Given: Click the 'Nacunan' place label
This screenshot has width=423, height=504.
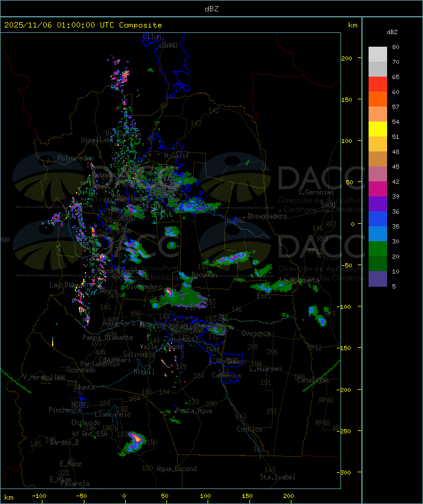Looking at the screenshot, I should click(x=204, y=275).
